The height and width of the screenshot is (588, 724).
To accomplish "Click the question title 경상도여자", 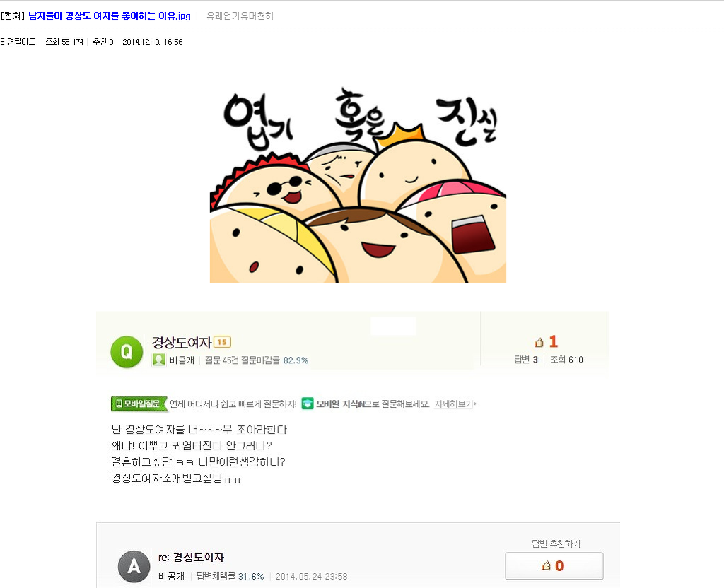I will 182,342.
